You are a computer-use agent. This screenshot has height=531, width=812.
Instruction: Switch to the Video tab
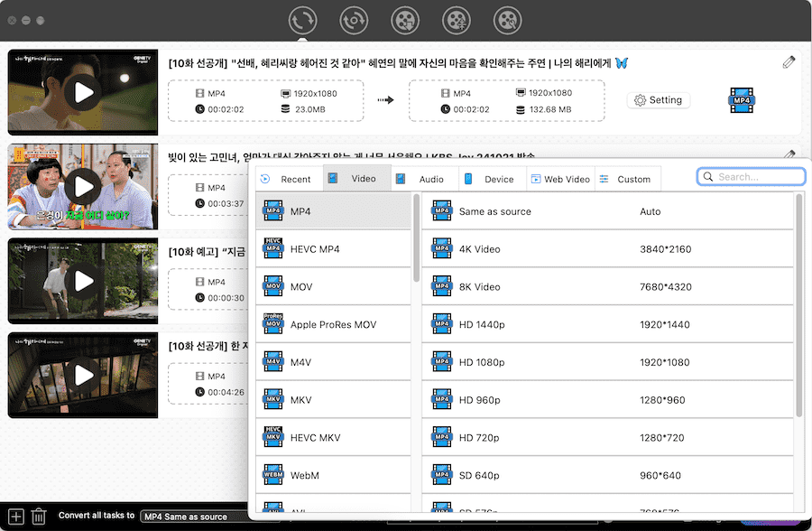356,179
